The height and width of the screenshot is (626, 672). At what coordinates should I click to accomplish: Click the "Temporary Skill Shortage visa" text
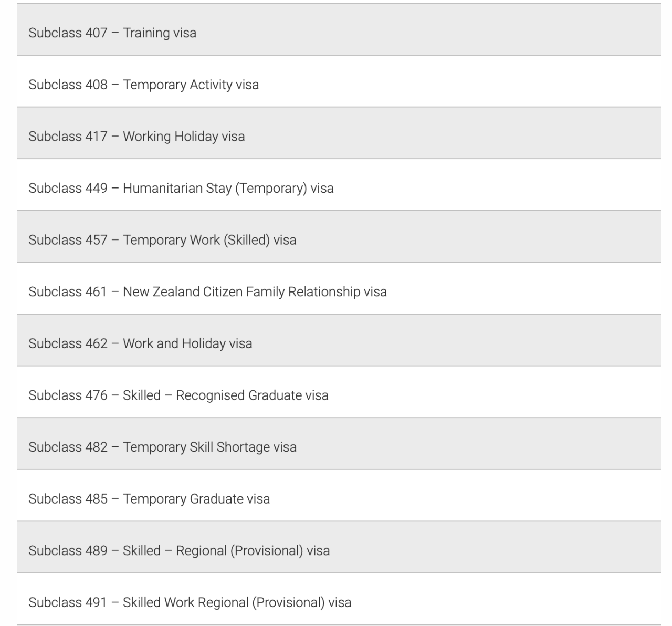point(209,447)
